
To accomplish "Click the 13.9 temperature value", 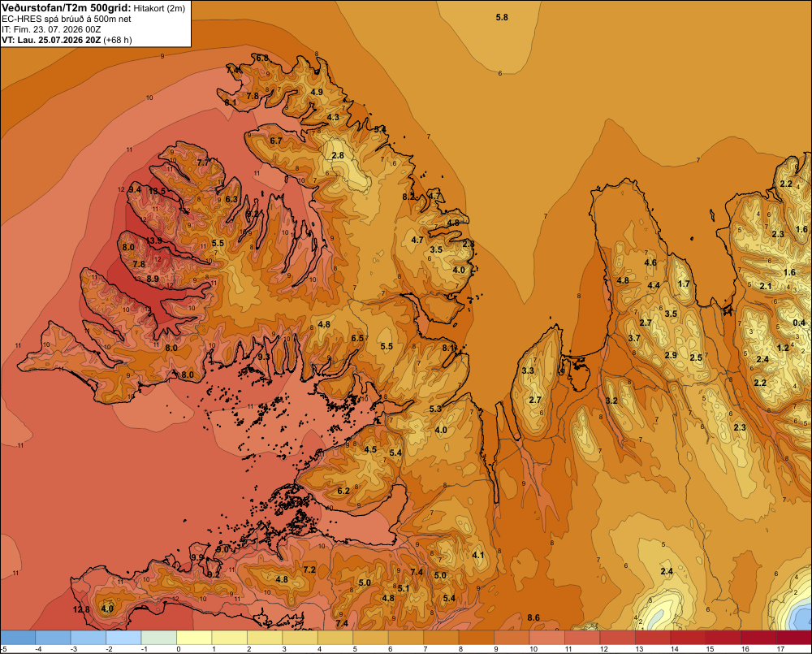I will 153,240.
